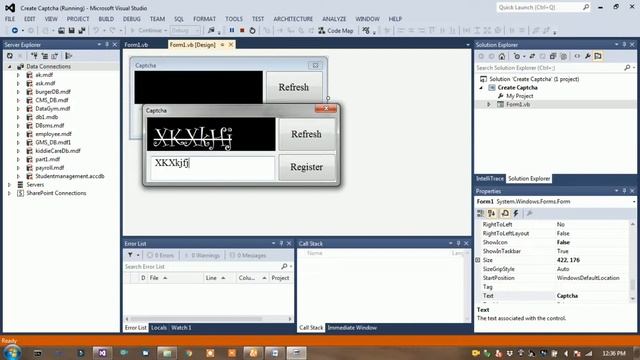Select My Project in Solution Explorer
Image resolution: width=640 pixels, height=360 pixels.
[520, 96]
